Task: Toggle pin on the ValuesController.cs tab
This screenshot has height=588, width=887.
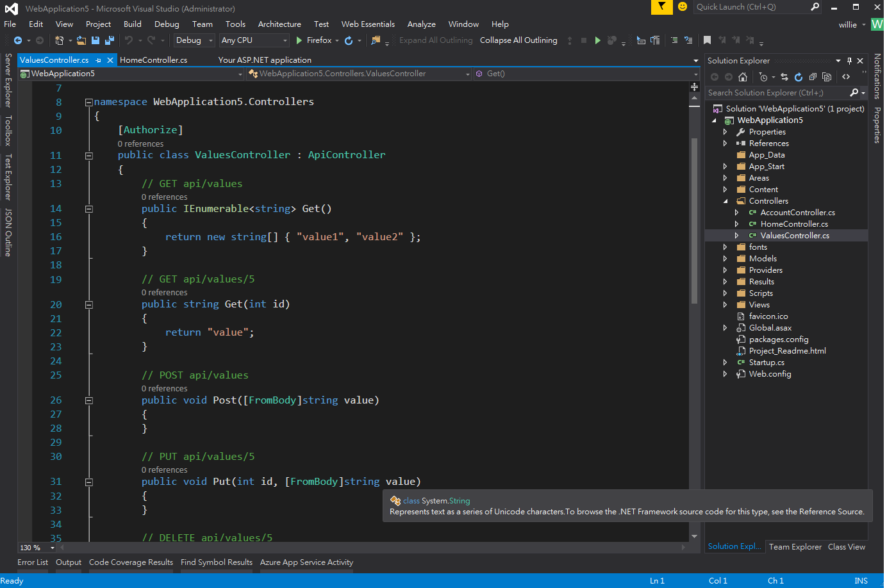Action: 99,60
